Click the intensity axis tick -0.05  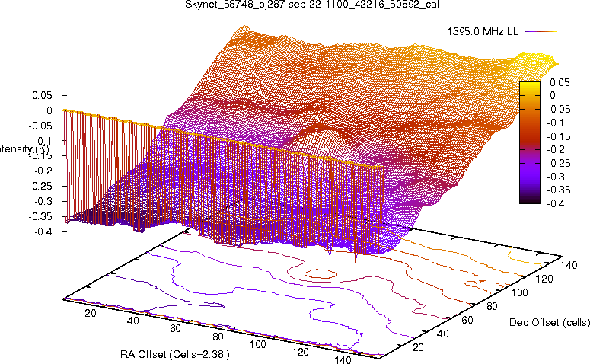click(x=40, y=126)
